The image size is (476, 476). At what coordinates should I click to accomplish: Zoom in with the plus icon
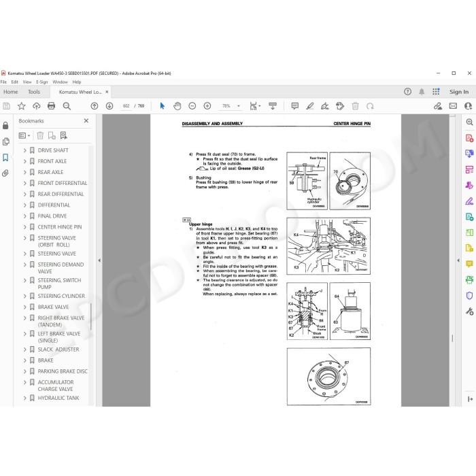[207, 106]
